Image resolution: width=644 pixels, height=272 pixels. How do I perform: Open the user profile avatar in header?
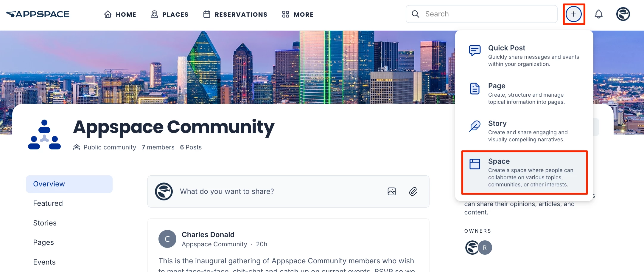623,14
